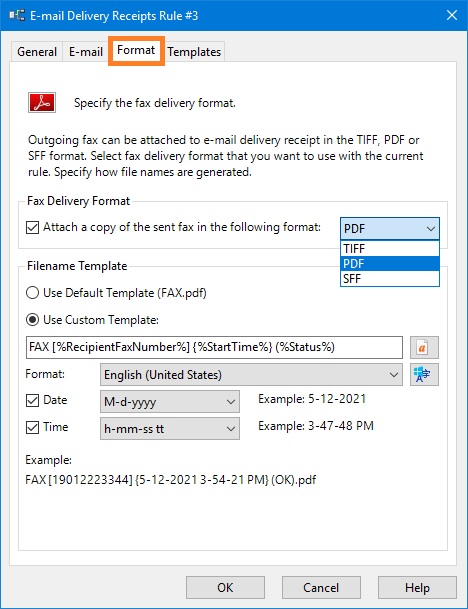The image size is (468, 609).
Task: Expand the h-mm-ss tt time format dropdown
Action: pos(170,429)
